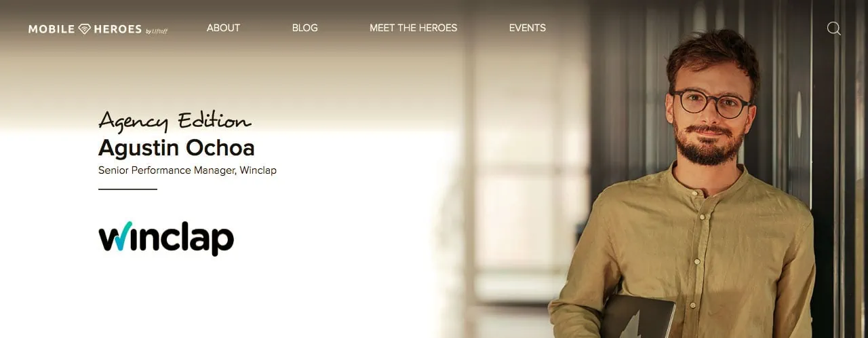
Task: Go to the BLOG page
Action: 304,28
